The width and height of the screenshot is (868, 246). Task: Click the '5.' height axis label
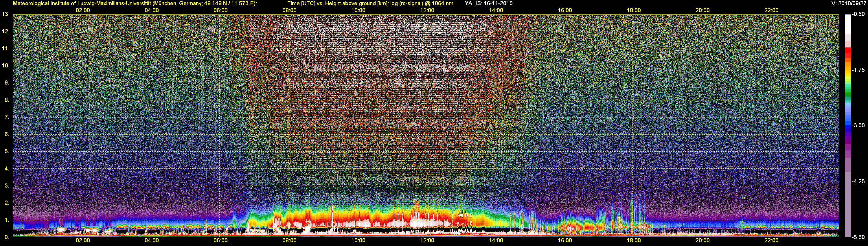(7, 152)
